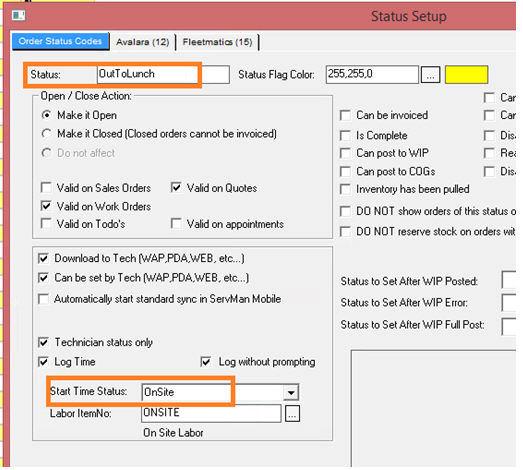Toggle Technician status only checkbox
The height and width of the screenshot is (470, 523).
pyautogui.click(x=43, y=343)
